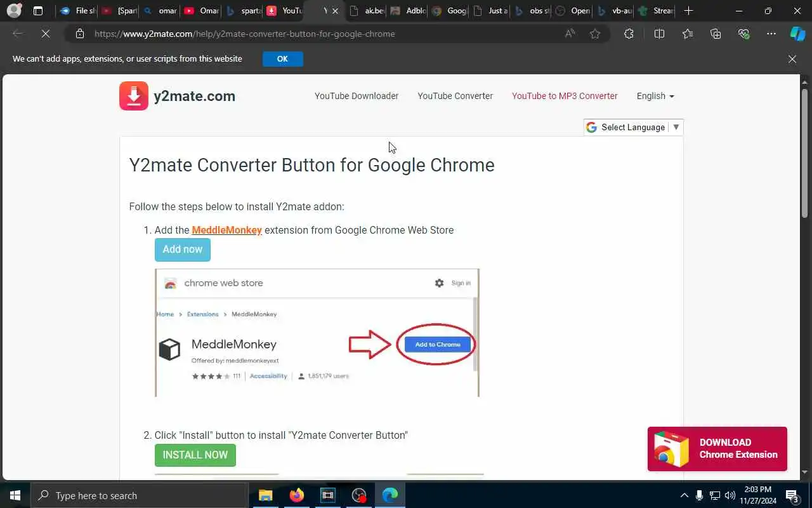Image resolution: width=812 pixels, height=508 pixels.
Task: Open the Windows Start menu
Action: coord(15,495)
